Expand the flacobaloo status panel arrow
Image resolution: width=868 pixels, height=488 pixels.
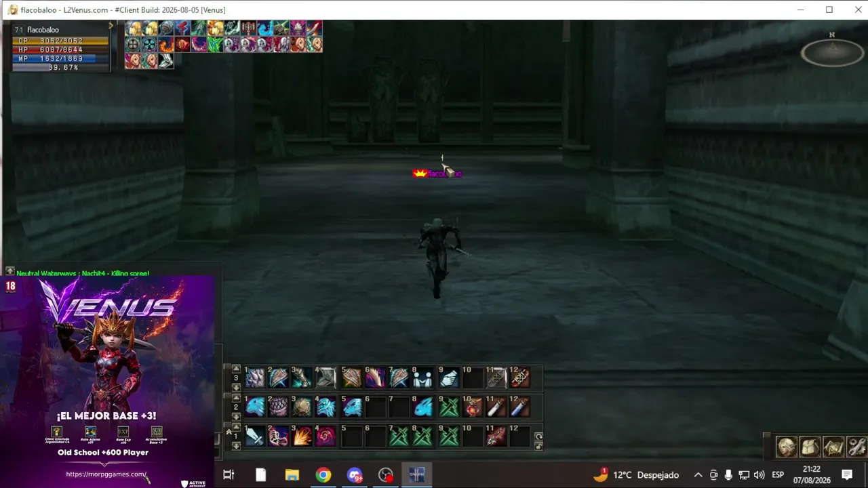[111, 26]
